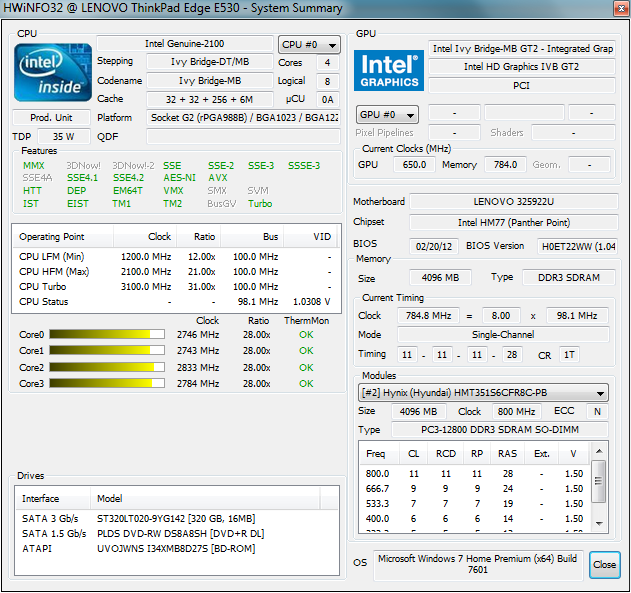The height and width of the screenshot is (593, 631).
Task: Click the Prod. Unit button
Action: point(50,118)
